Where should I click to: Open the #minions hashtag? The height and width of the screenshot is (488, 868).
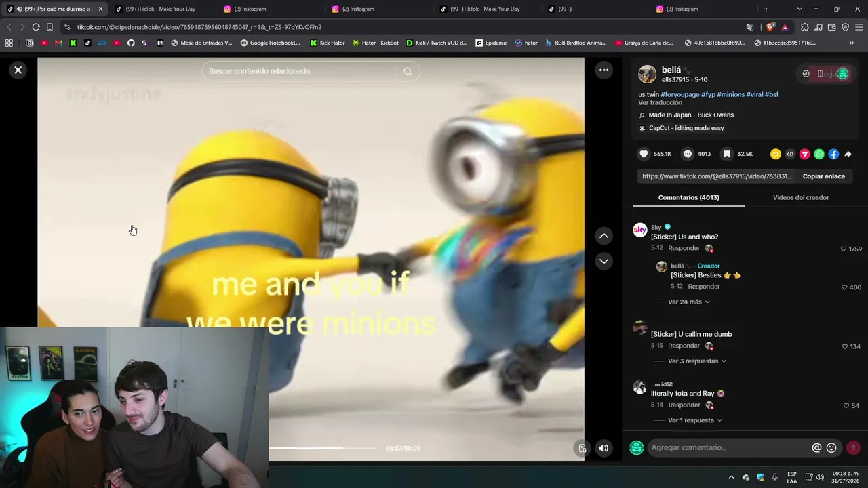click(731, 94)
